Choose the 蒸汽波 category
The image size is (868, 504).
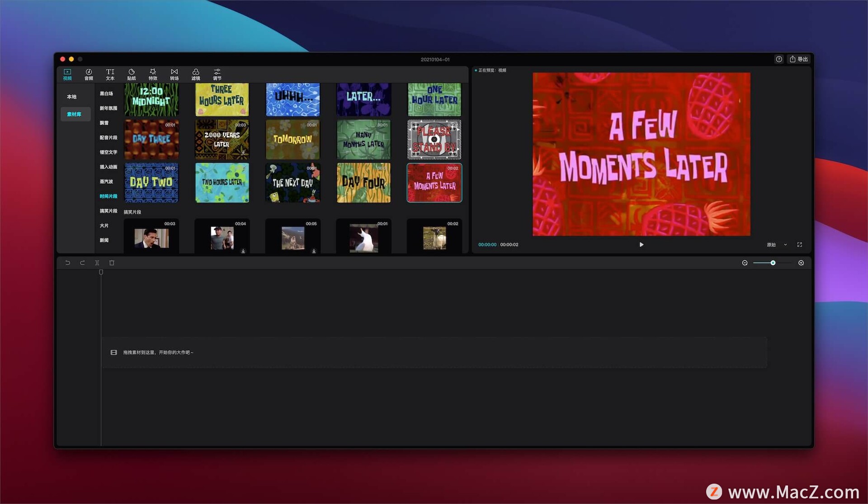pyautogui.click(x=106, y=181)
